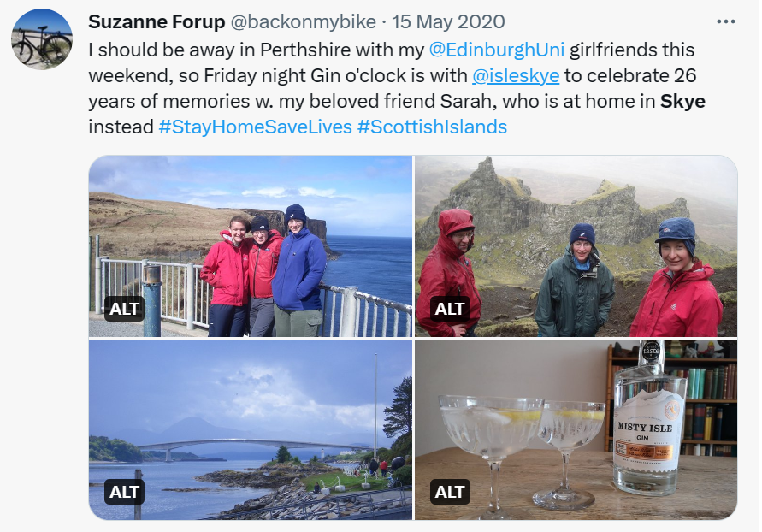The image size is (762, 532).
Task: View the misty rock pinnacles photo
Action: click(576, 246)
